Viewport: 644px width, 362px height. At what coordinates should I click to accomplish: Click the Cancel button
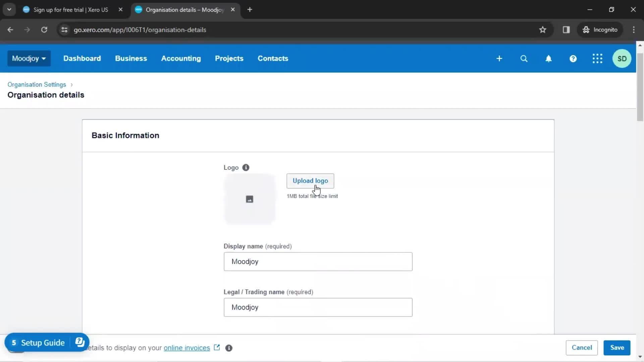[x=582, y=348]
